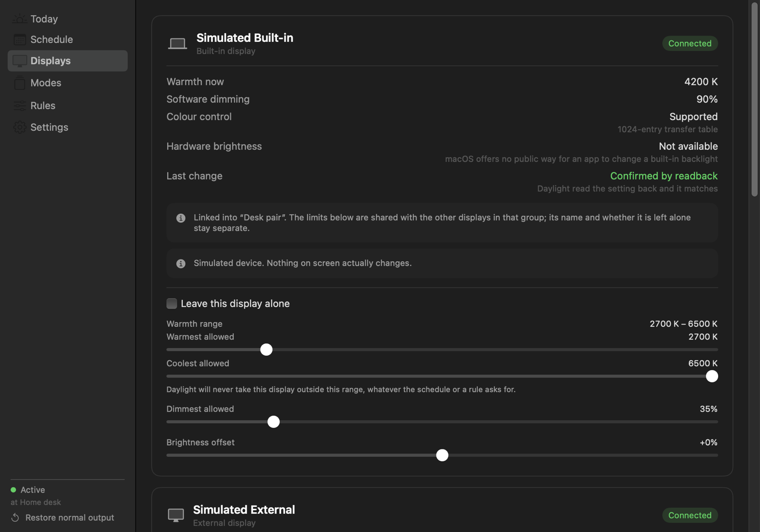
Task: Click the Warmest allowed slider handle
Action: click(x=266, y=350)
